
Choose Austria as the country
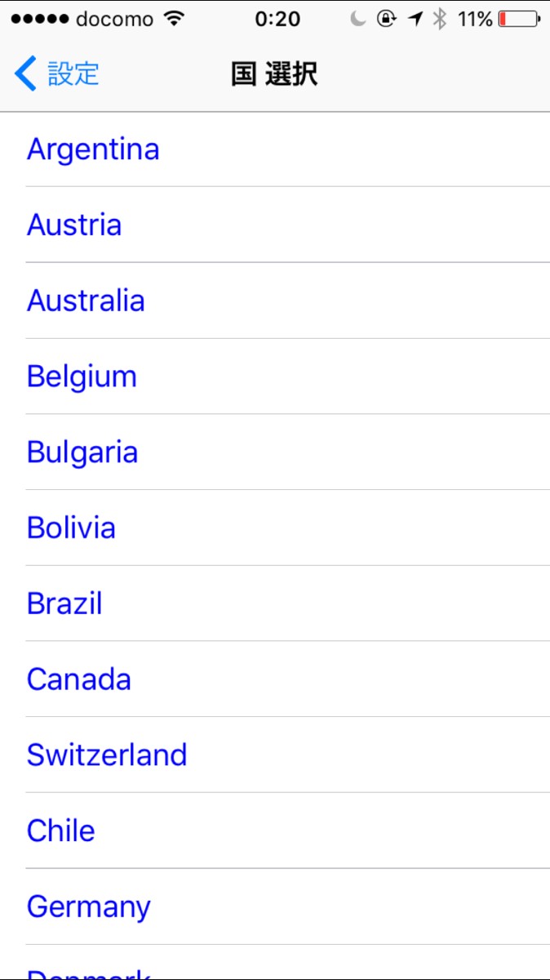pos(74,225)
